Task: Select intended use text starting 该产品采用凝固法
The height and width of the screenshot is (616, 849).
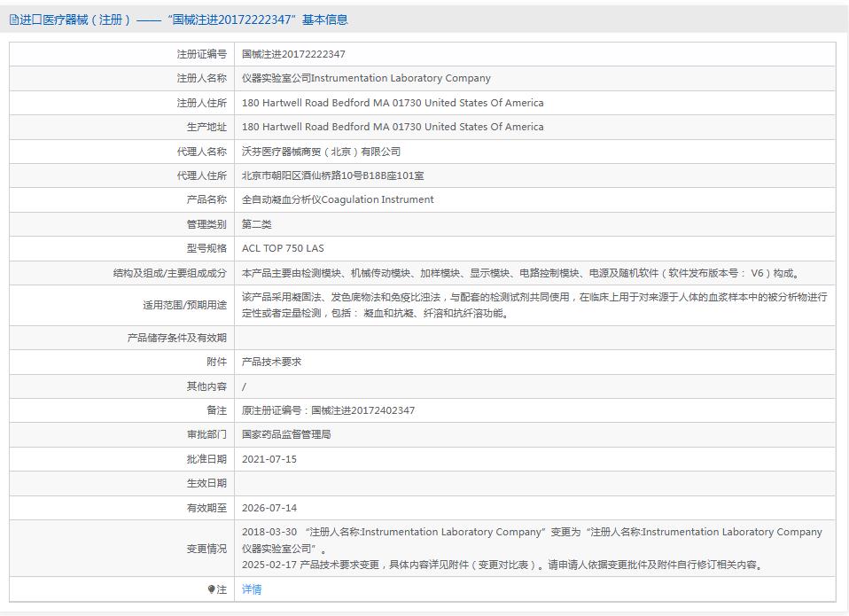Action: coord(534,305)
